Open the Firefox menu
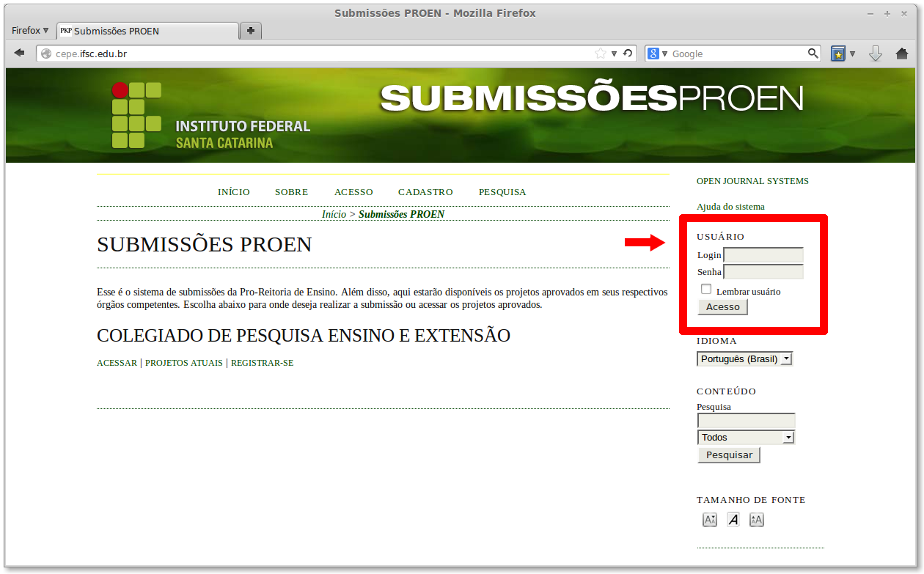This screenshot has width=924, height=574. click(28, 30)
